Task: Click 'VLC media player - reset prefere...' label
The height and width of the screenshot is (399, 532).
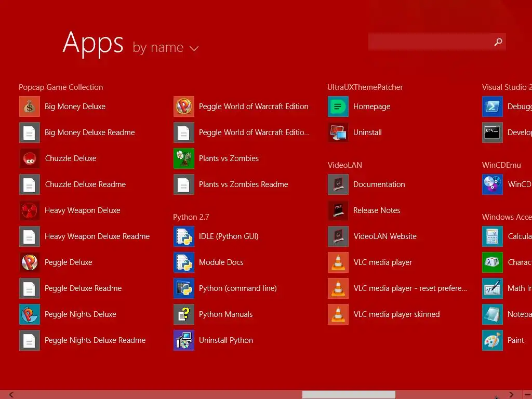Action: [x=410, y=288]
